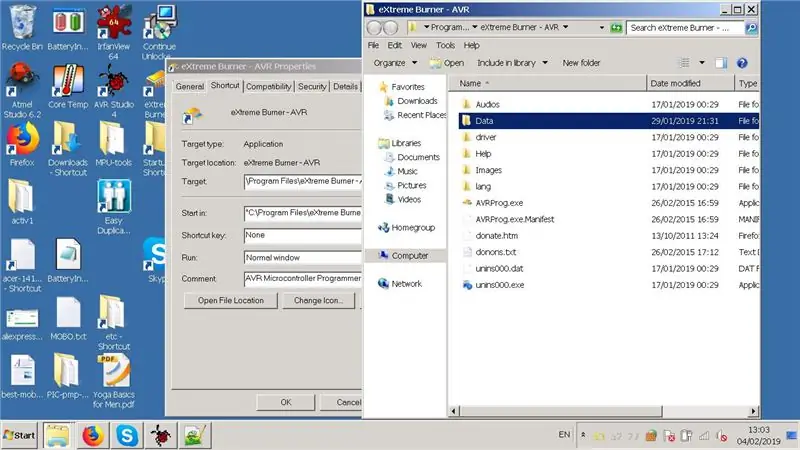Screen dimensions: 800x450
Task: Toggle the Explorer preview pane icon
Action: 720,63
